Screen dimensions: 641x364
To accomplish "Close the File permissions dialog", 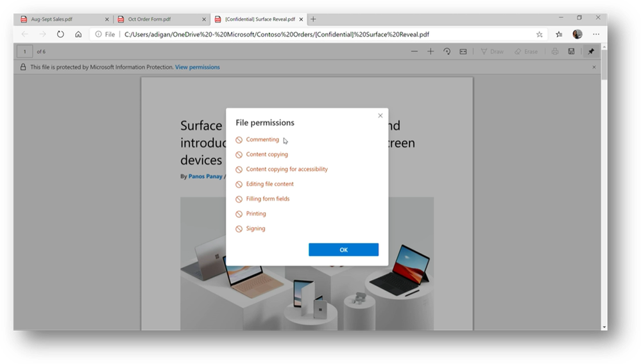I will click(x=380, y=115).
